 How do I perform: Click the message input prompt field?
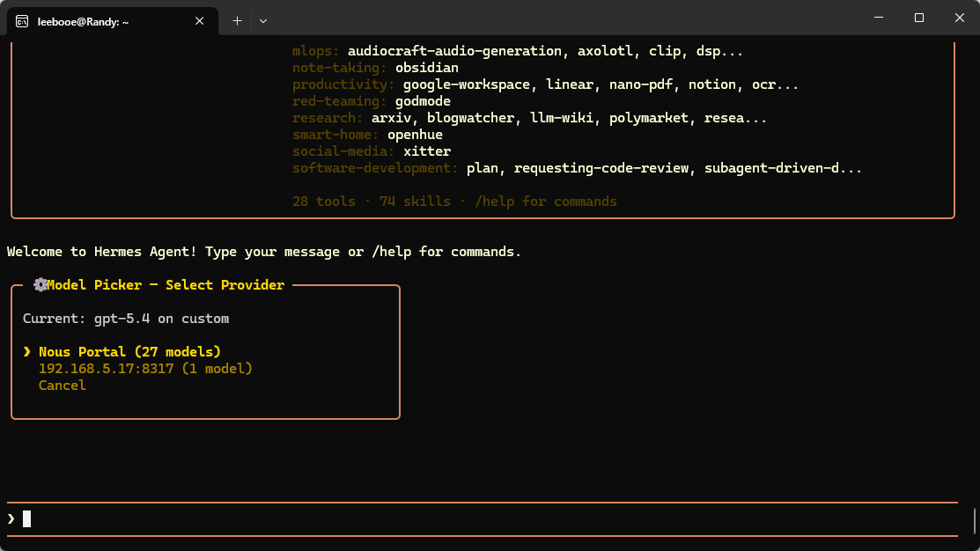click(x=482, y=519)
